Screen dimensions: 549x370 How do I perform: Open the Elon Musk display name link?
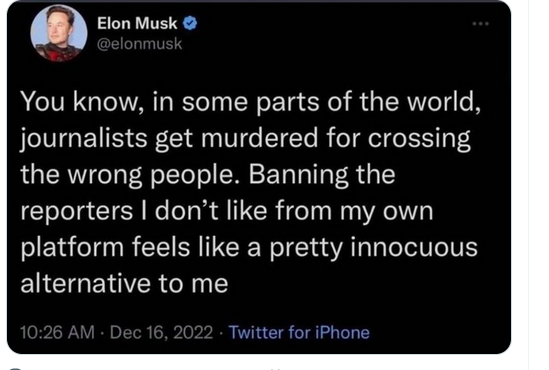[x=137, y=23]
